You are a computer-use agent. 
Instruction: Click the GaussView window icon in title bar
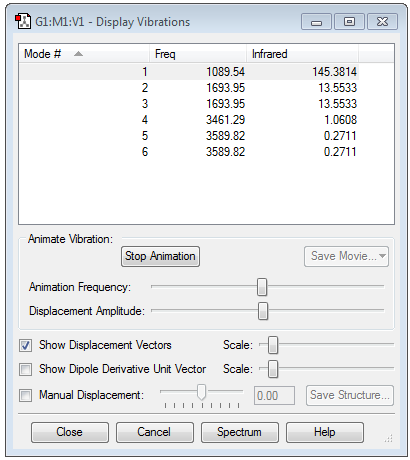pos(23,22)
